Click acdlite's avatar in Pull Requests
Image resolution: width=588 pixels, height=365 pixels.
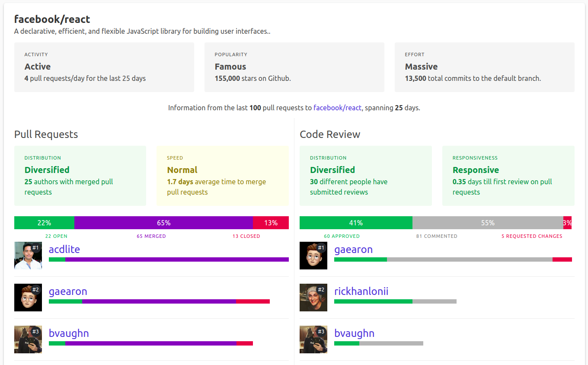point(28,256)
